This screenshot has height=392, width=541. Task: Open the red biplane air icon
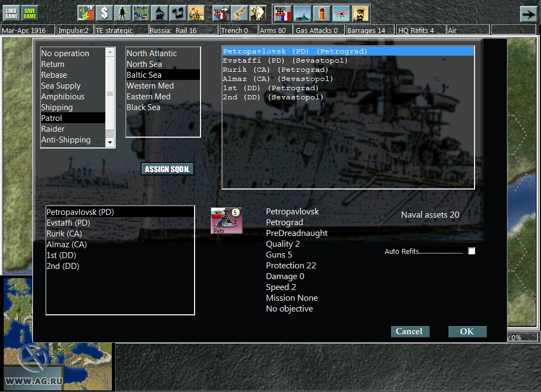[341, 14]
